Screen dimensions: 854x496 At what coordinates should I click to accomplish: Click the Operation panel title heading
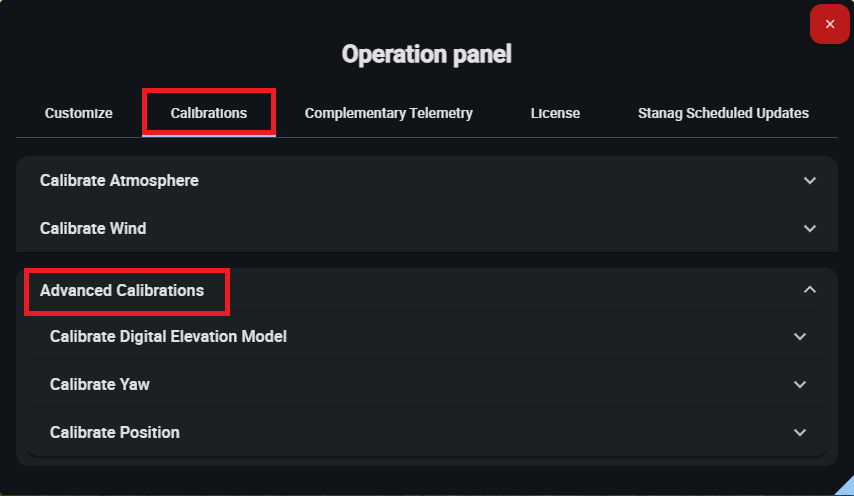(x=427, y=54)
